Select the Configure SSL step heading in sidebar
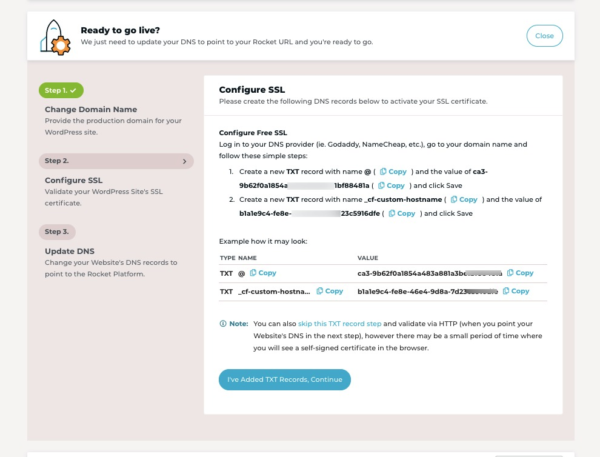This screenshot has width=600, height=457. click(x=73, y=180)
